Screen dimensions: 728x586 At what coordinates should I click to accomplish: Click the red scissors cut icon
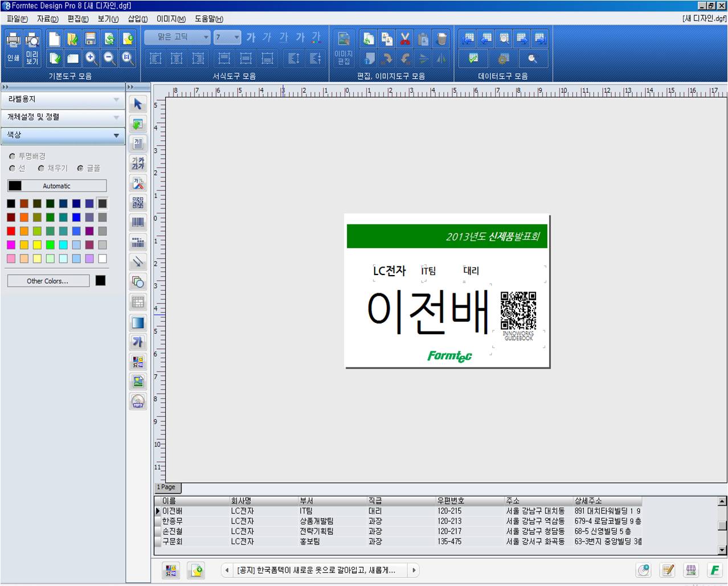pyautogui.click(x=405, y=39)
